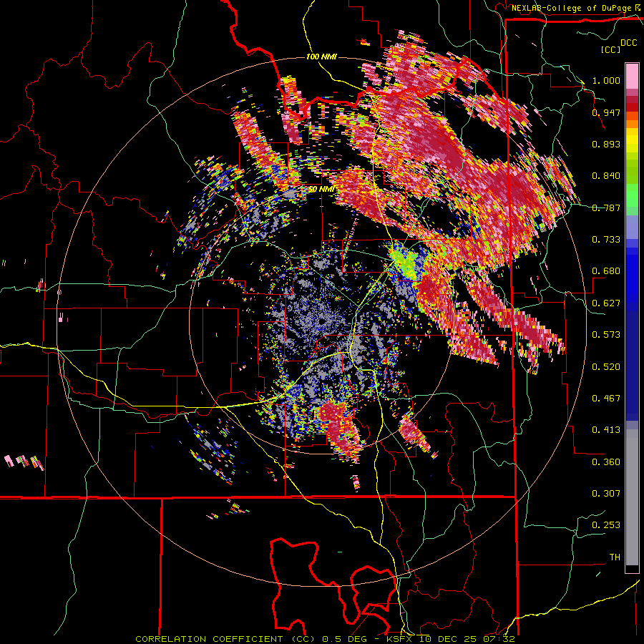Click the 0.680 scale value
The width and height of the screenshot is (644, 644).
click(x=606, y=271)
